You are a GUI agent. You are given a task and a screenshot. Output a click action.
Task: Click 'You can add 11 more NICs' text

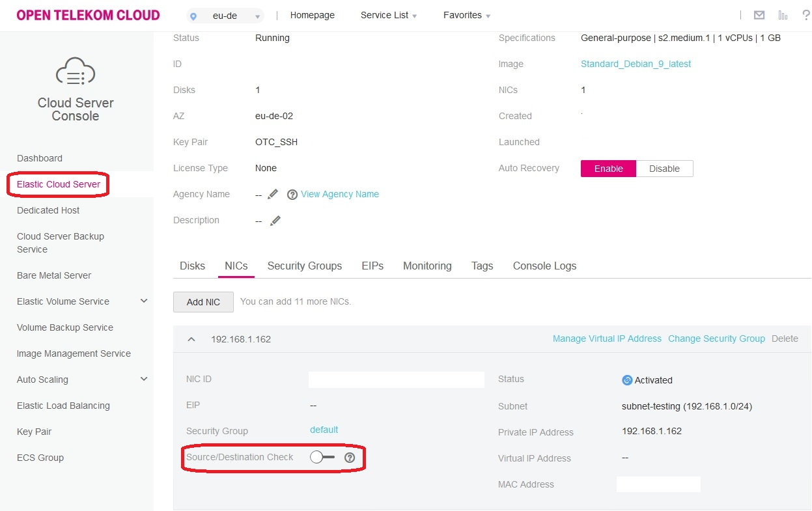click(296, 301)
